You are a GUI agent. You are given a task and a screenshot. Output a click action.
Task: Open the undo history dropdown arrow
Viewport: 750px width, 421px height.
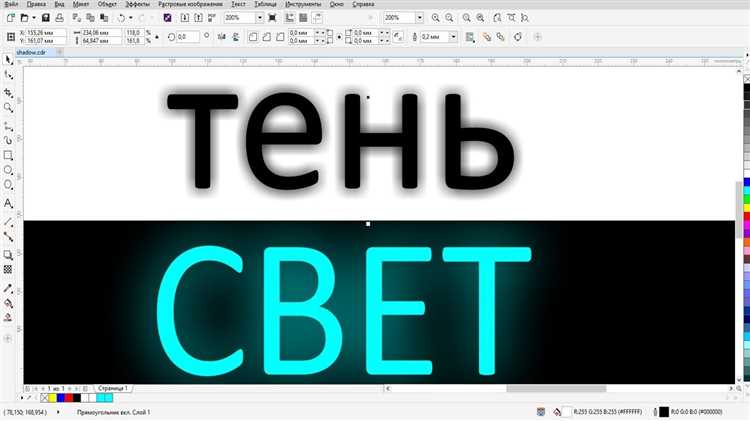tap(131, 18)
